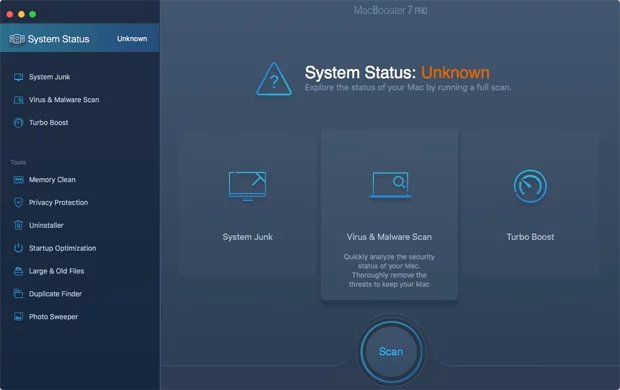This screenshot has width=620, height=390.
Task: Click the large System Junk monitor icon
Action: point(248,186)
